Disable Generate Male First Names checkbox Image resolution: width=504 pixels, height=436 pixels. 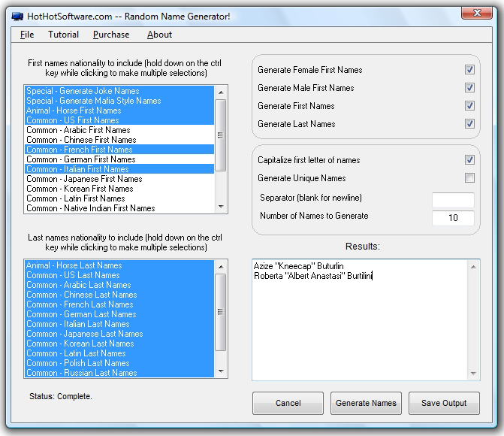click(x=469, y=88)
